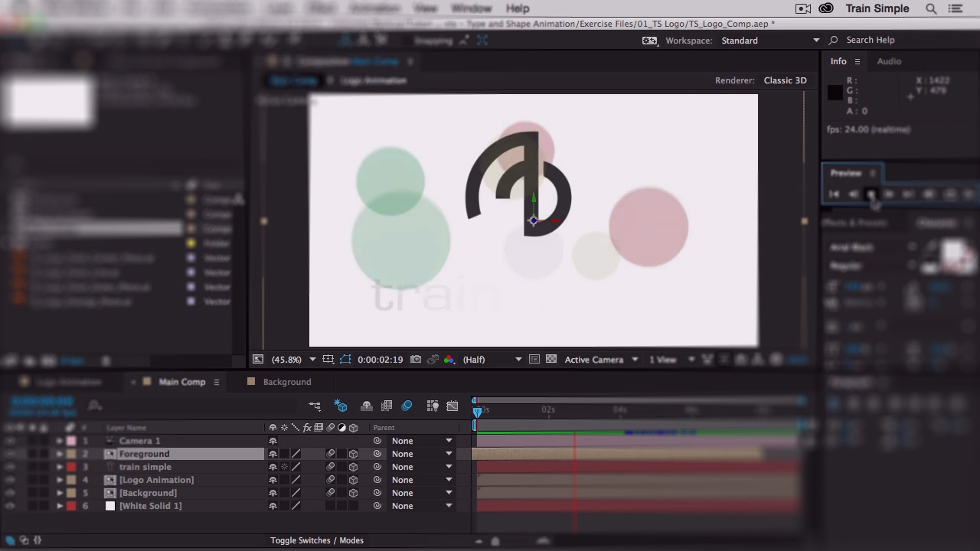Toggle hiding of shy layers in timeline
Viewport: 980px width, 551px height.
pyautogui.click(x=367, y=406)
